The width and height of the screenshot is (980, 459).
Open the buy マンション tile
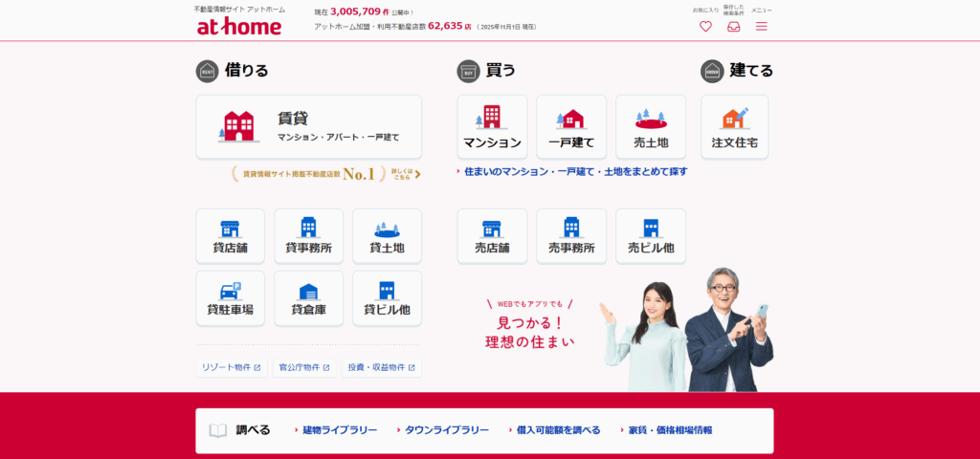(492, 126)
